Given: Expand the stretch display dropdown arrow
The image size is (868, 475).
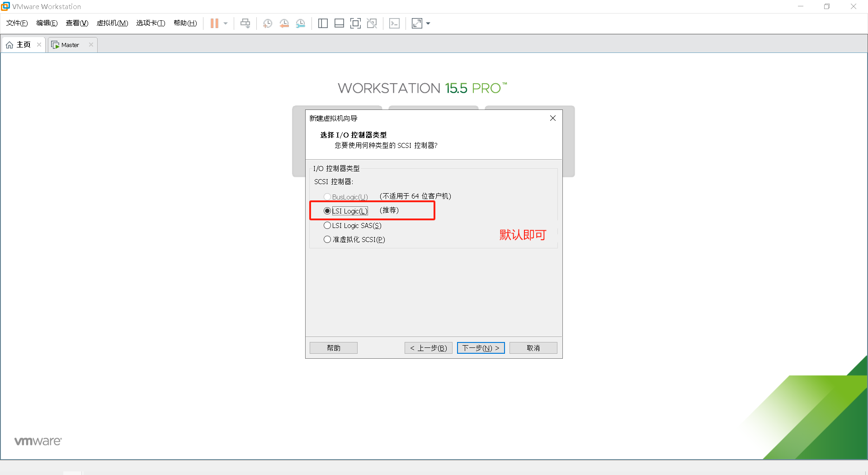Looking at the screenshot, I should click(x=428, y=24).
